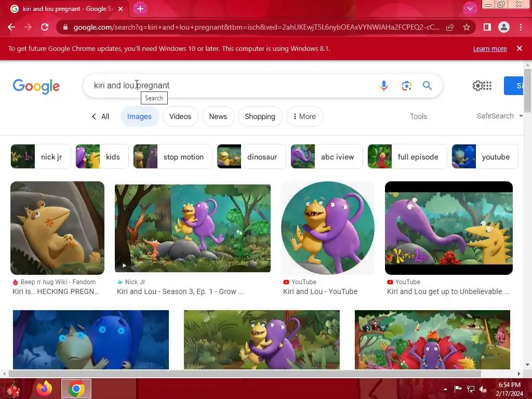Open 'Kiri is.. HECKING PREGN...' link

56,291
